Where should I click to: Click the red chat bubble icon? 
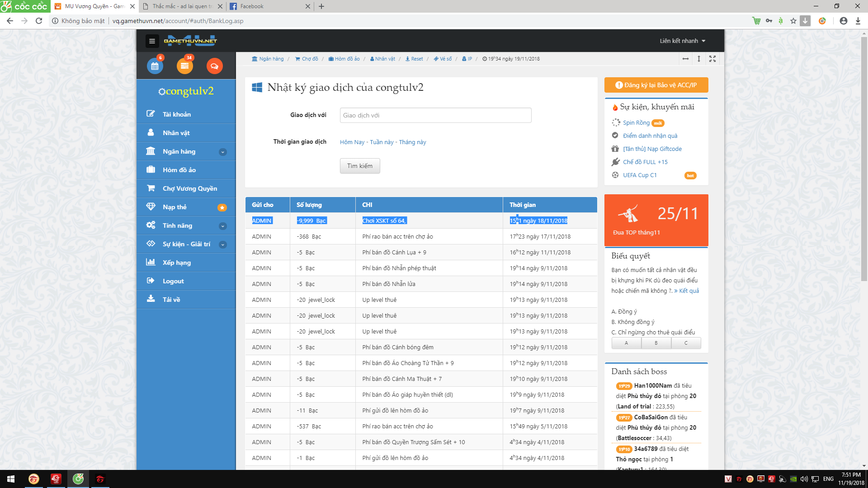(214, 66)
